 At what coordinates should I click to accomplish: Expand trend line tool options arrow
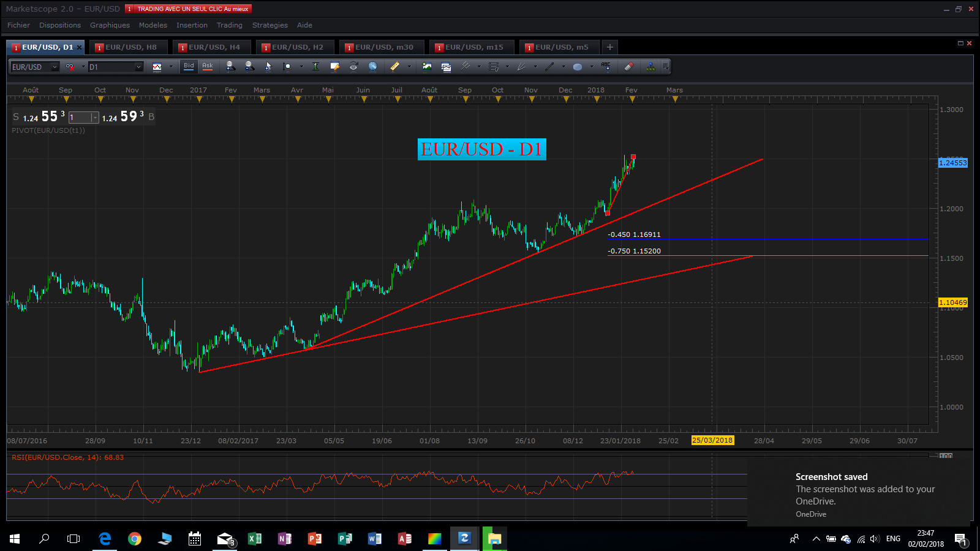click(x=563, y=67)
